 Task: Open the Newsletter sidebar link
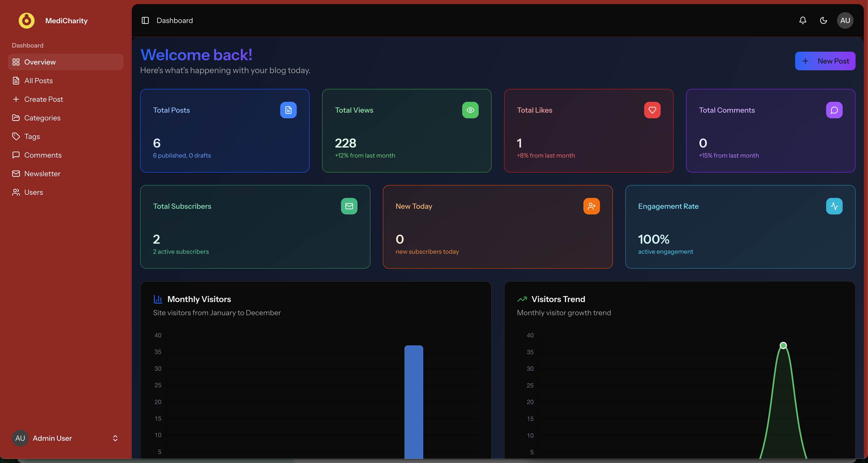pos(42,174)
